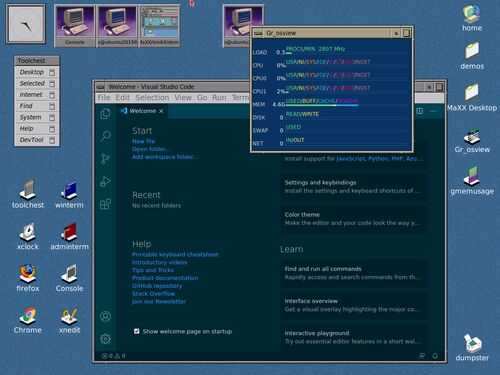Open Source Control view icon

click(105, 158)
